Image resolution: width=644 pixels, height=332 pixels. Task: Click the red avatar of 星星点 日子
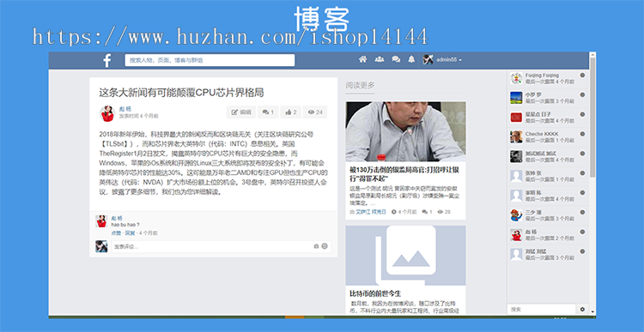(x=516, y=118)
